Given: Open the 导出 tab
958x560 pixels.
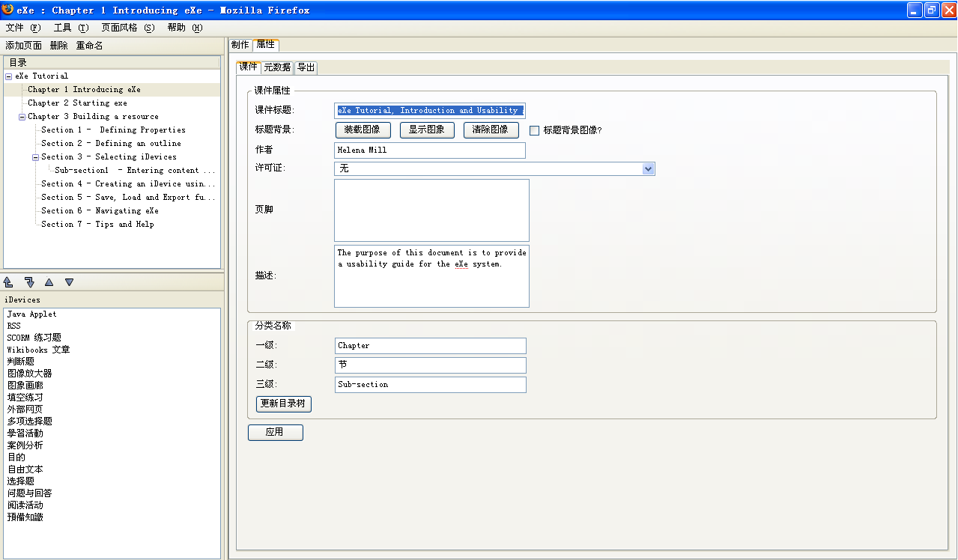Looking at the screenshot, I should point(306,67).
